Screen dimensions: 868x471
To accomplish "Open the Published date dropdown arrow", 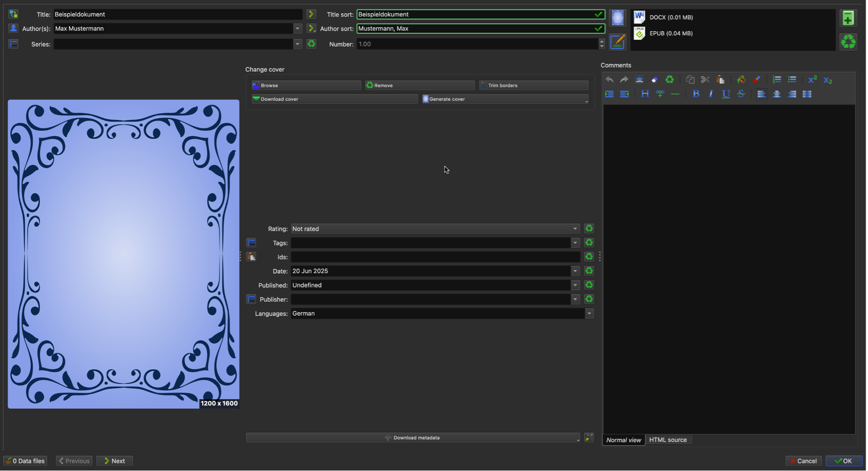I will [x=575, y=285].
